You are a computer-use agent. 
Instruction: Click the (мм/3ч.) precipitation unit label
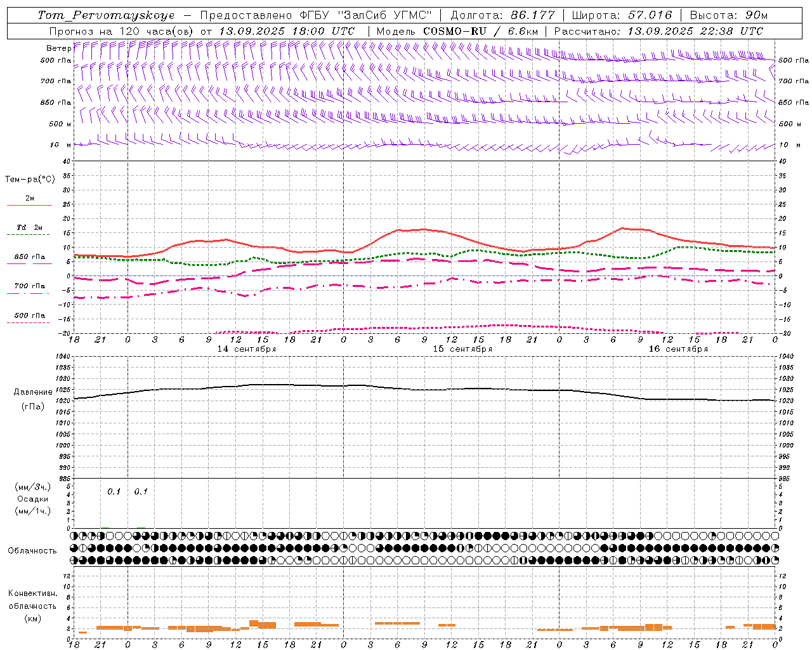(33, 487)
